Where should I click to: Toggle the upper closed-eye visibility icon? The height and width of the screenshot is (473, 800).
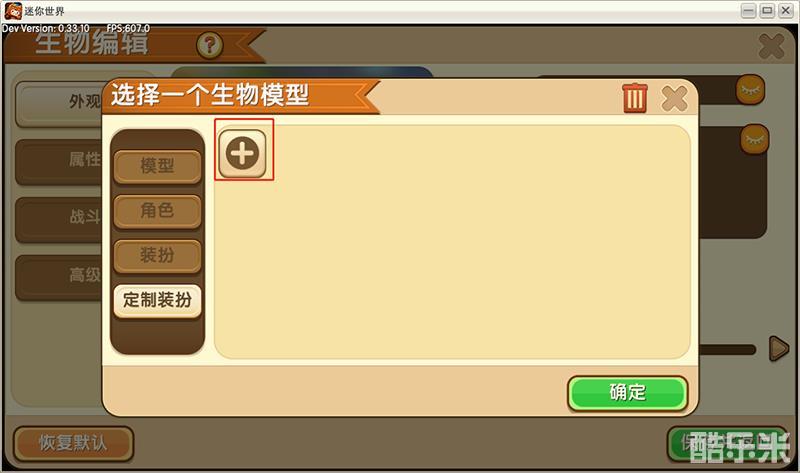[x=751, y=90]
